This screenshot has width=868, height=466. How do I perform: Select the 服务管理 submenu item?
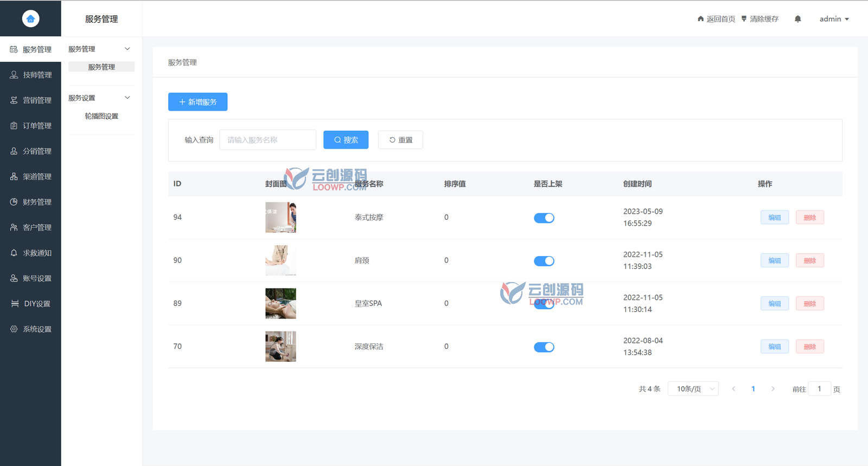point(101,67)
